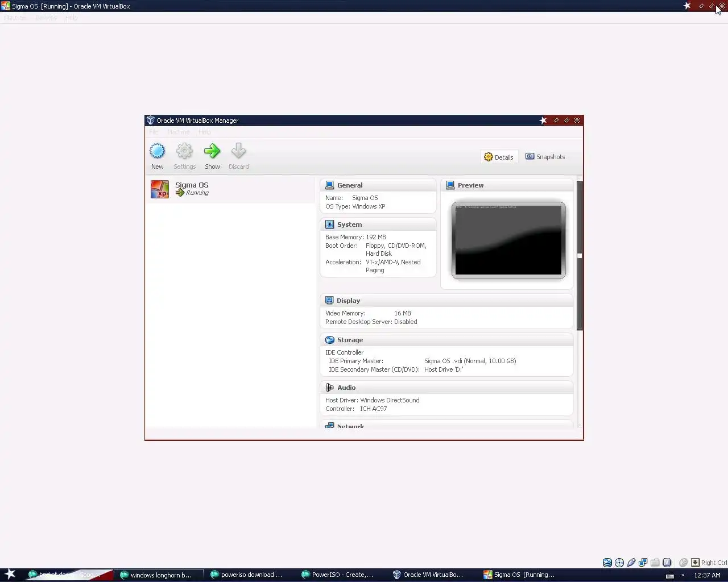Click the optical disk status icon
The height and width of the screenshot is (582, 728).
click(x=619, y=563)
